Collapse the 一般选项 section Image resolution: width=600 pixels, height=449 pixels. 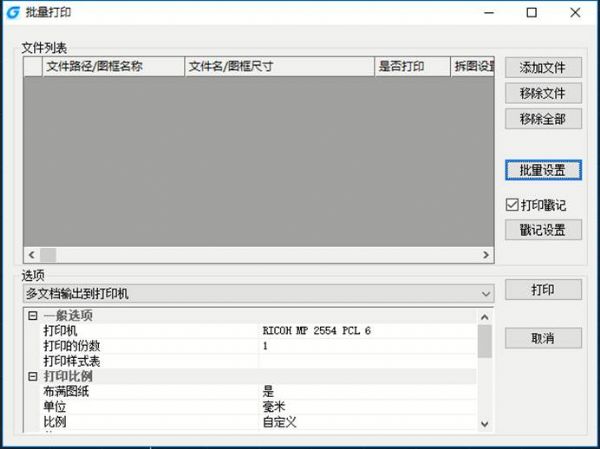(x=32, y=316)
